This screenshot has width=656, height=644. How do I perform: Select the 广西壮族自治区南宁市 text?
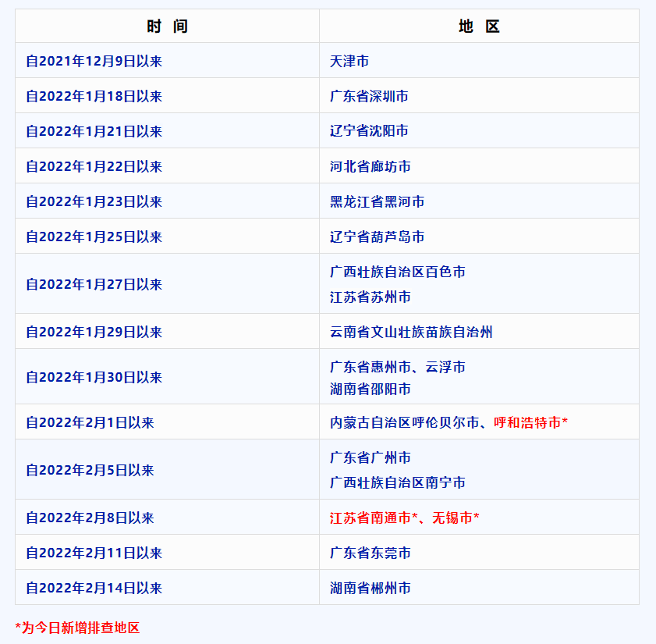(398, 482)
